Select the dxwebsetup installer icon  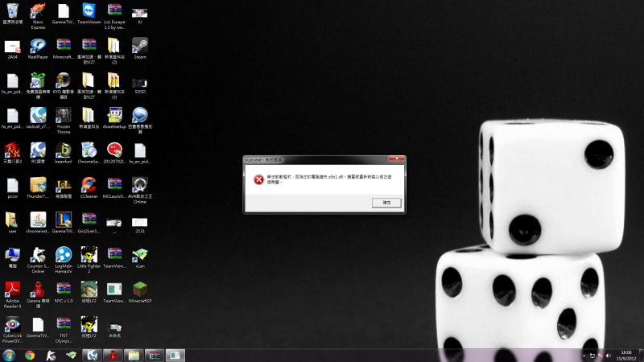pyautogui.click(x=114, y=116)
